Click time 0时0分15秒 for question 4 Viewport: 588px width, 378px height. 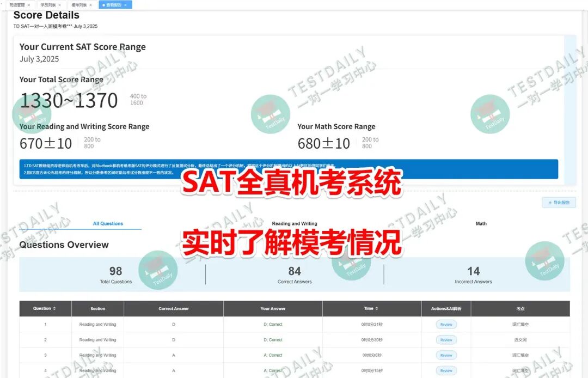(x=372, y=370)
